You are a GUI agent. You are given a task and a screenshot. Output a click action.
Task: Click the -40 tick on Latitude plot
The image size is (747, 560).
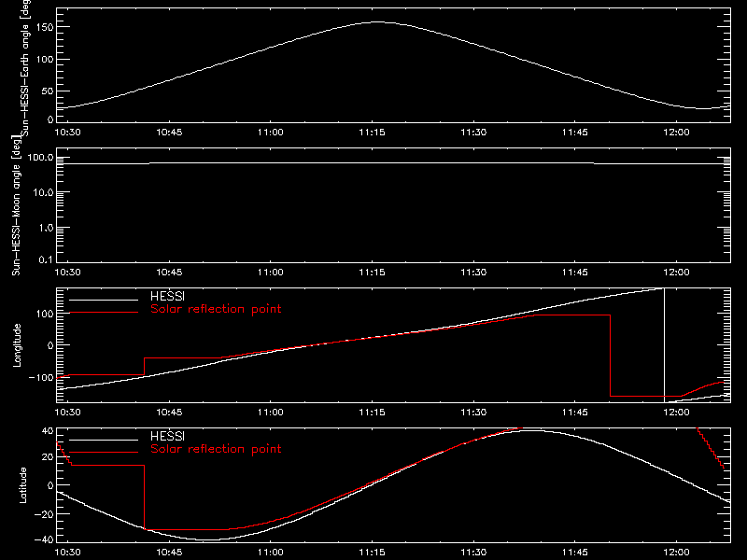(44, 540)
